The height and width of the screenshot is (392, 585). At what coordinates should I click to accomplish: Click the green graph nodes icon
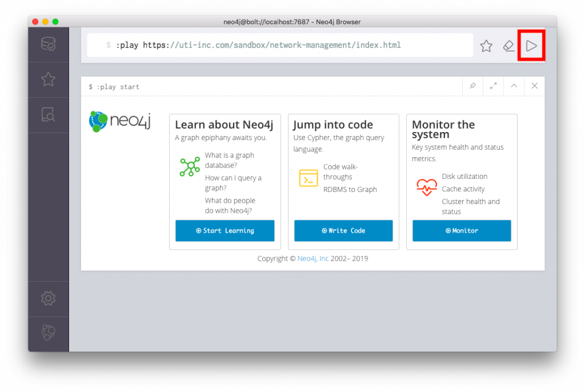point(189,166)
